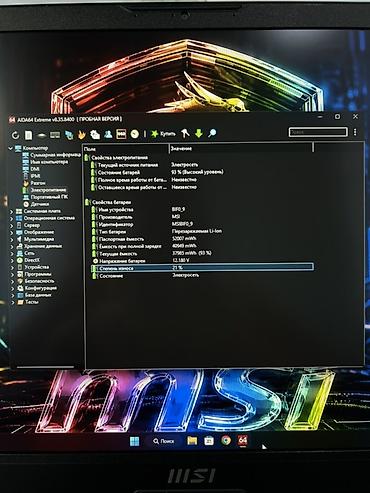Launch the disk benchmark toolbar icon

[42, 135]
